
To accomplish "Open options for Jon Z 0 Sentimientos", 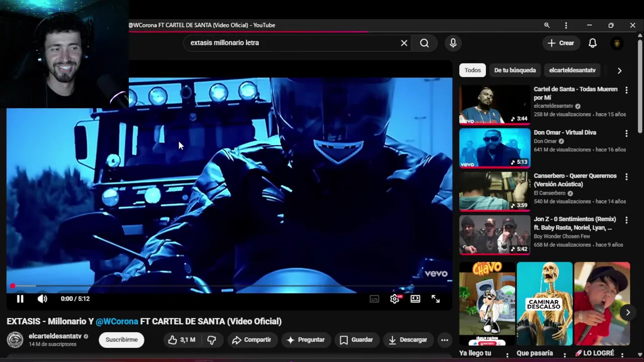I will coord(626,220).
